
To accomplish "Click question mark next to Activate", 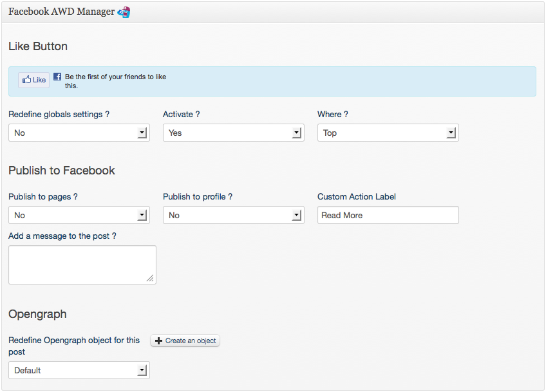I will 198,115.
